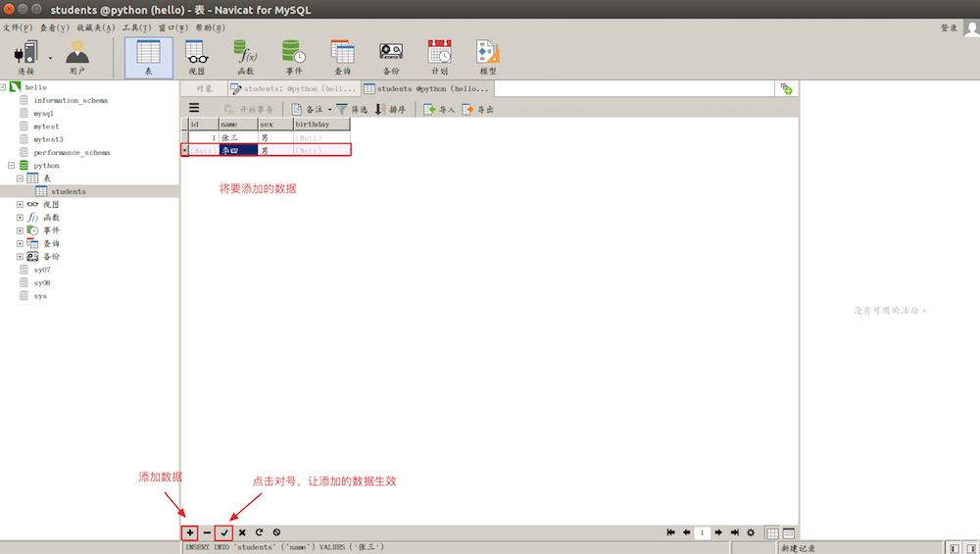The width and height of the screenshot is (980, 554).
Task: Delete record using the minus icon
Action: point(207,532)
